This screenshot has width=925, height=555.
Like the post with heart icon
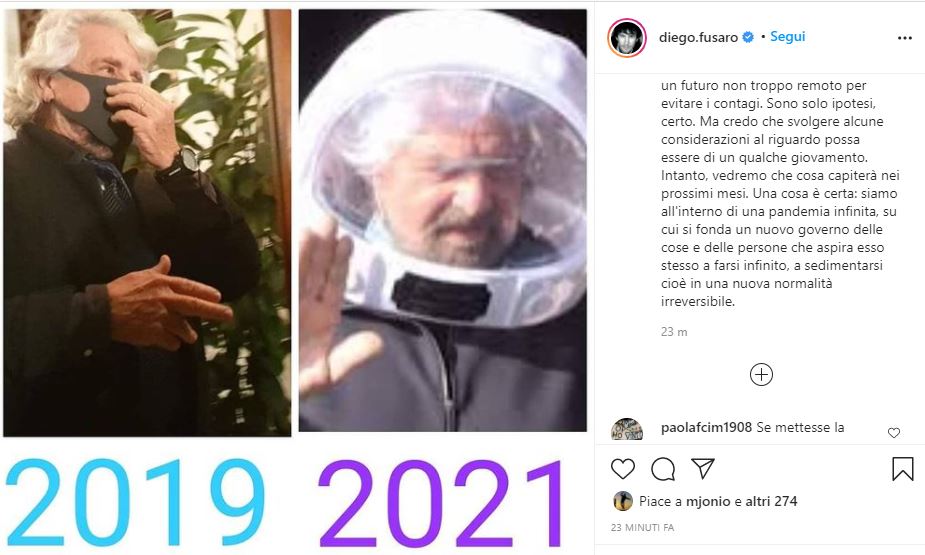pos(622,469)
